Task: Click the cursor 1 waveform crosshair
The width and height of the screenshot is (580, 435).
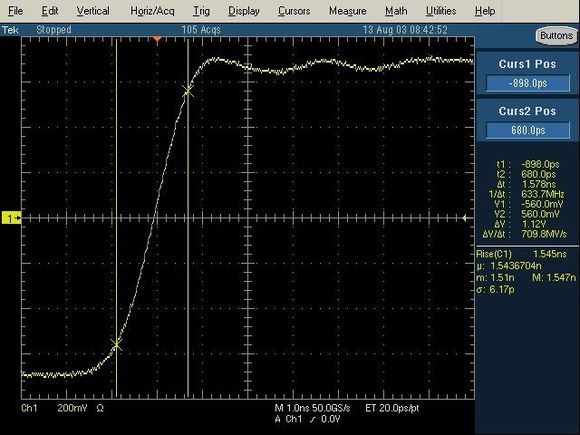Action: pyautogui.click(x=117, y=345)
